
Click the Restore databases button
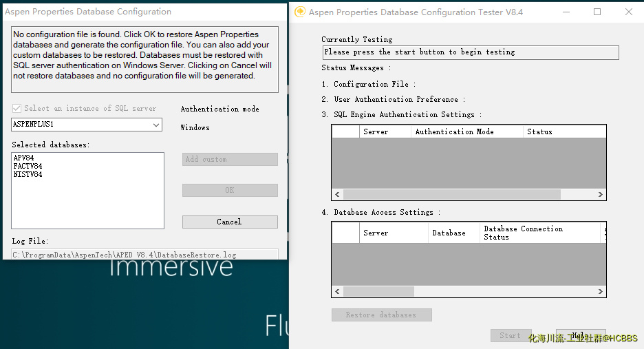tap(382, 315)
